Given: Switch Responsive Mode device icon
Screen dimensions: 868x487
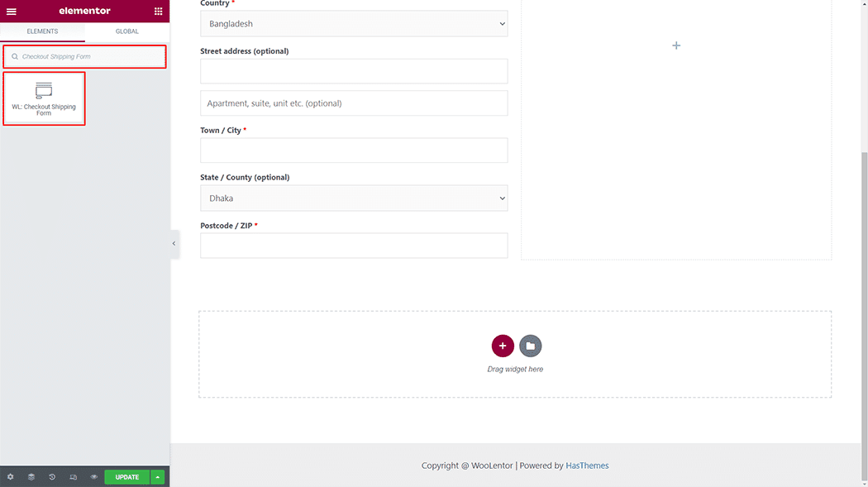Looking at the screenshot, I should tap(73, 477).
